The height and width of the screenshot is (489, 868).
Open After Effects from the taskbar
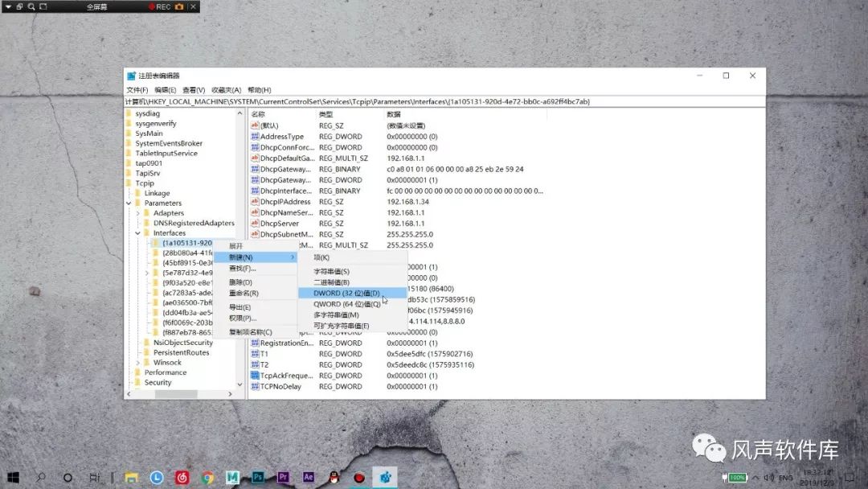point(309,477)
